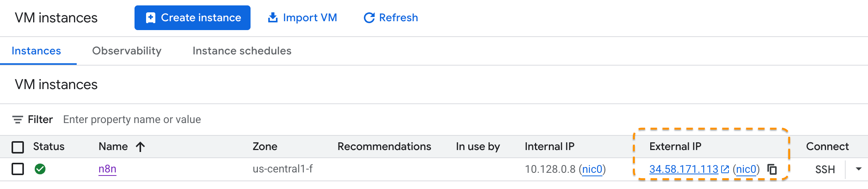Screen dimensions: 868x189
Task: Click the plus icon in Create instance
Action: [151, 18]
